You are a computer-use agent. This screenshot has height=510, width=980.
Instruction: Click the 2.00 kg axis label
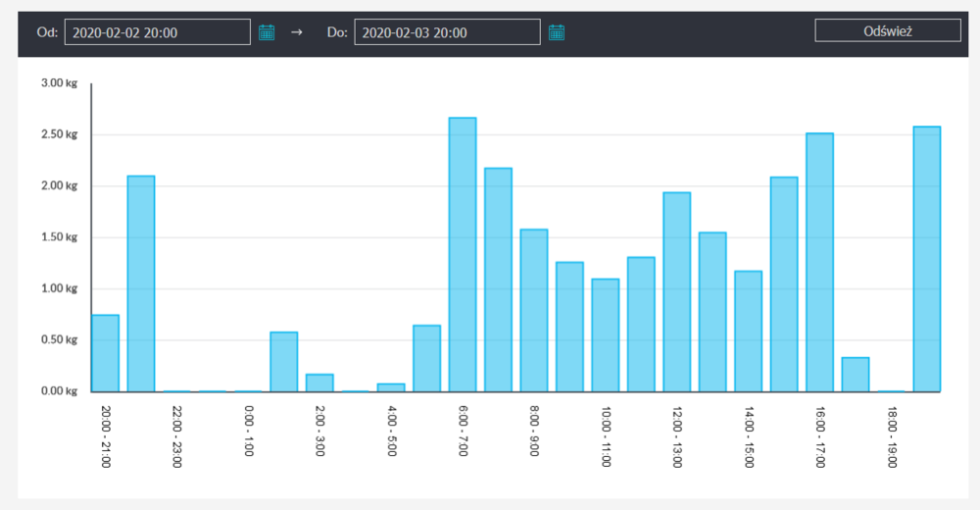(x=60, y=185)
